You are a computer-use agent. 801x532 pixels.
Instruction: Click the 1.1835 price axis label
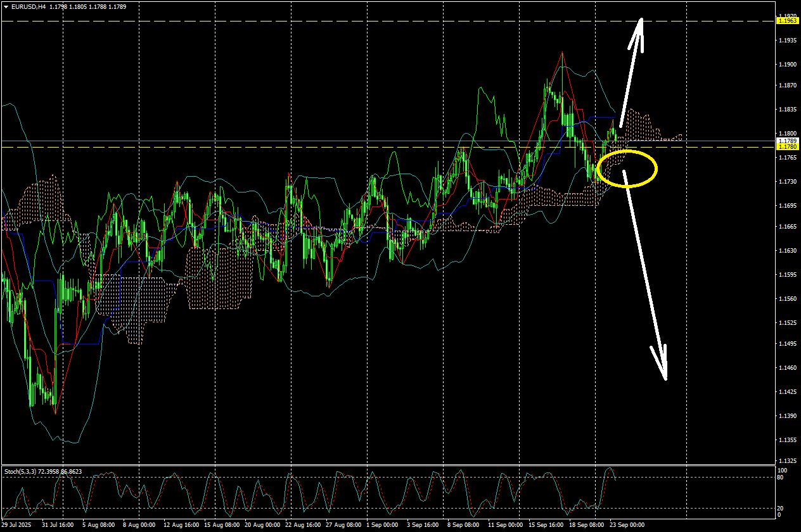pos(788,110)
